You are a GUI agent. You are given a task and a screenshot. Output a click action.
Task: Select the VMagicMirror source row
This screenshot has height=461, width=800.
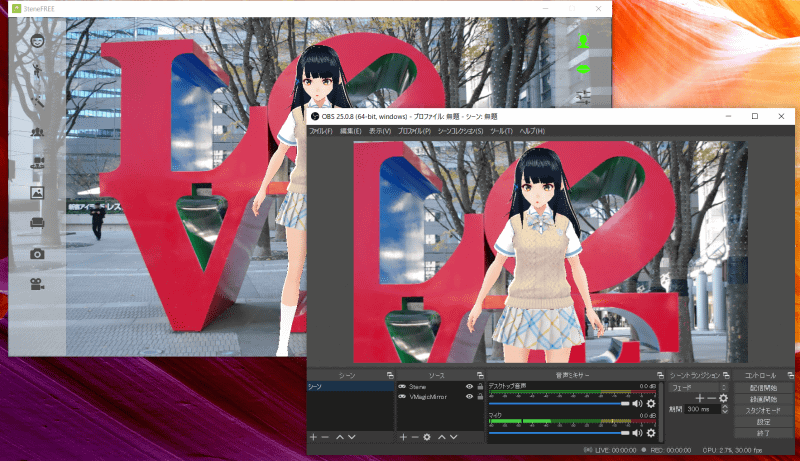point(440,397)
